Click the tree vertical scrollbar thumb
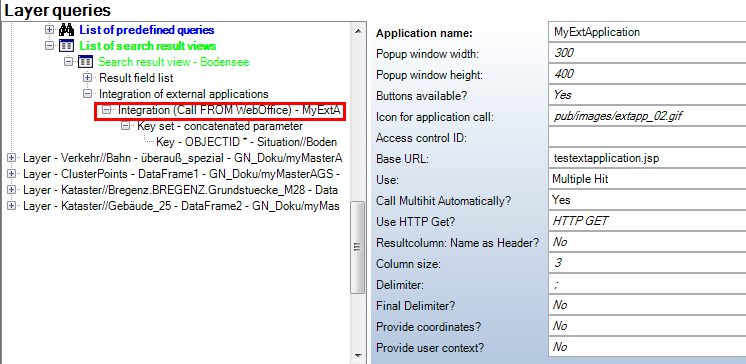Screen dimensions: 746x364 click(x=358, y=247)
